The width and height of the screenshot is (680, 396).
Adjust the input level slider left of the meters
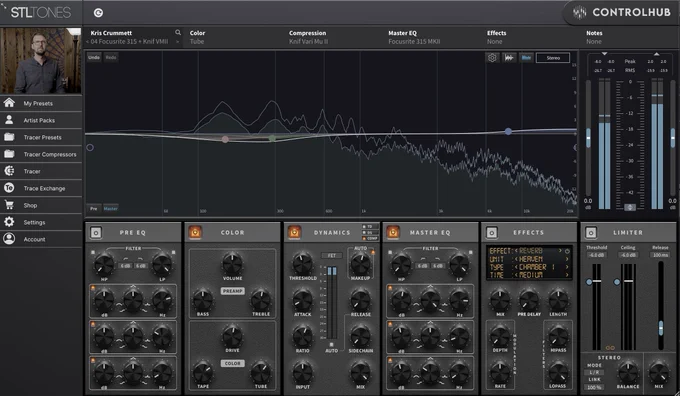[588, 138]
